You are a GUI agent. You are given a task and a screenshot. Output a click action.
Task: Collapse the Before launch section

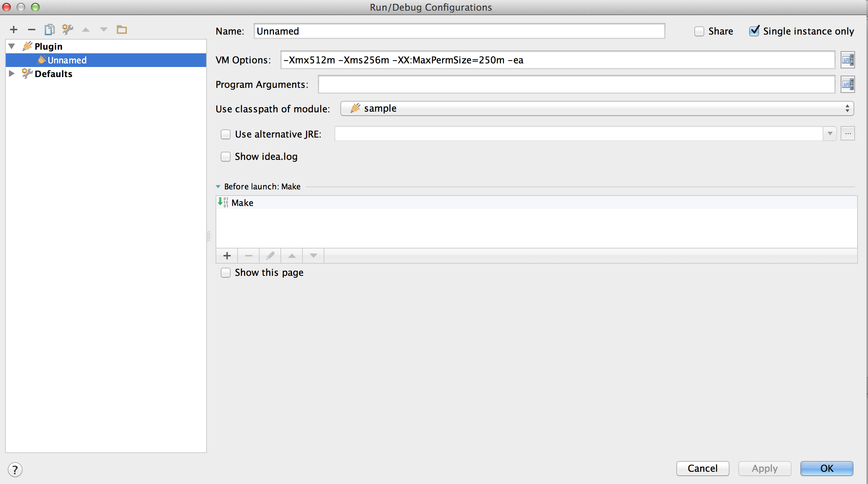(x=218, y=187)
